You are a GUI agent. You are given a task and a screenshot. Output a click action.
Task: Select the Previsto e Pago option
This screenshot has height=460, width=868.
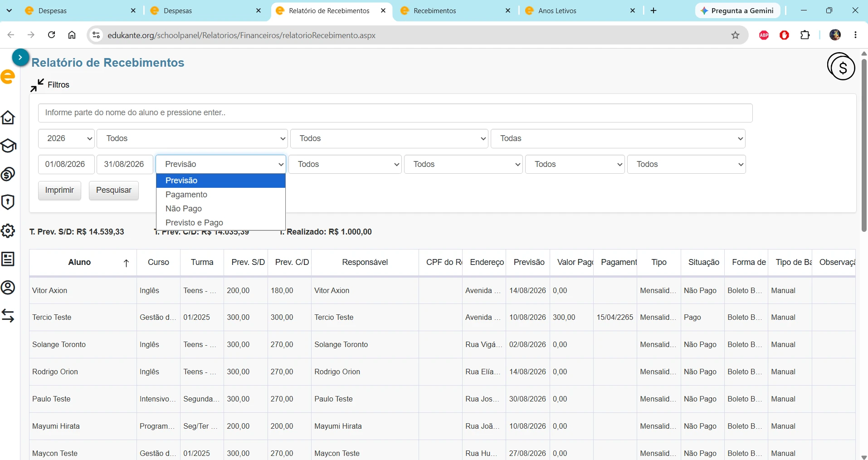point(221,223)
